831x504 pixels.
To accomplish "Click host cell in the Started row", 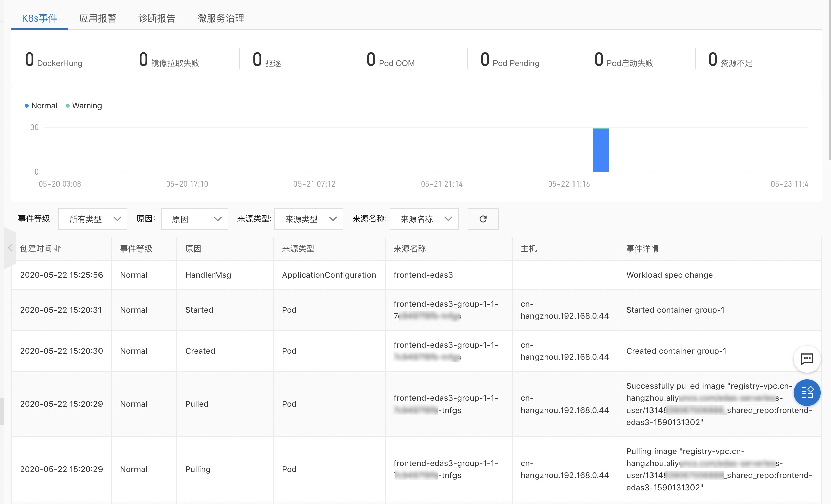I will 565,310.
